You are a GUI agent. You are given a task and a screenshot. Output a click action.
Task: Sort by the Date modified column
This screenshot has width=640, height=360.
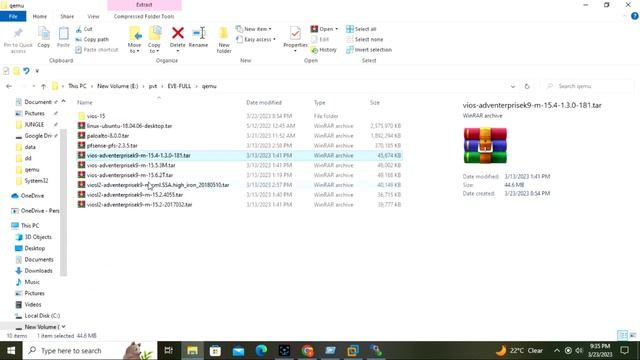(264, 102)
